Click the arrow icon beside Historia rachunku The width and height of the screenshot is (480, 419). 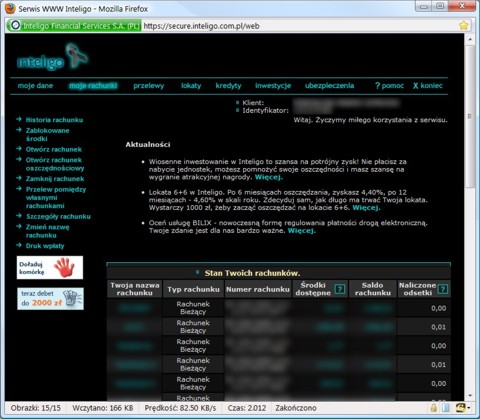[x=19, y=119]
